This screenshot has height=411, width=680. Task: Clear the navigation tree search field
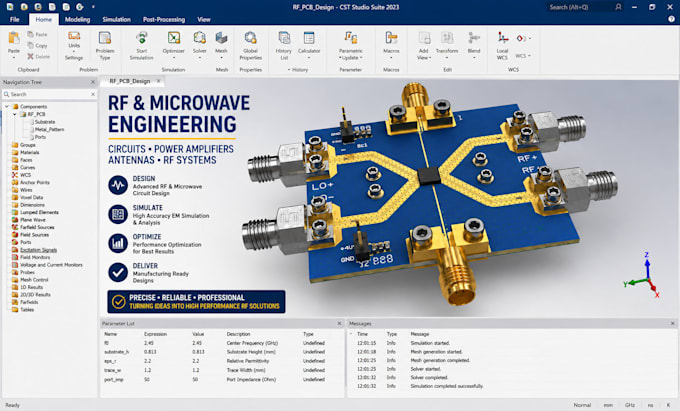[x=93, y=94]
